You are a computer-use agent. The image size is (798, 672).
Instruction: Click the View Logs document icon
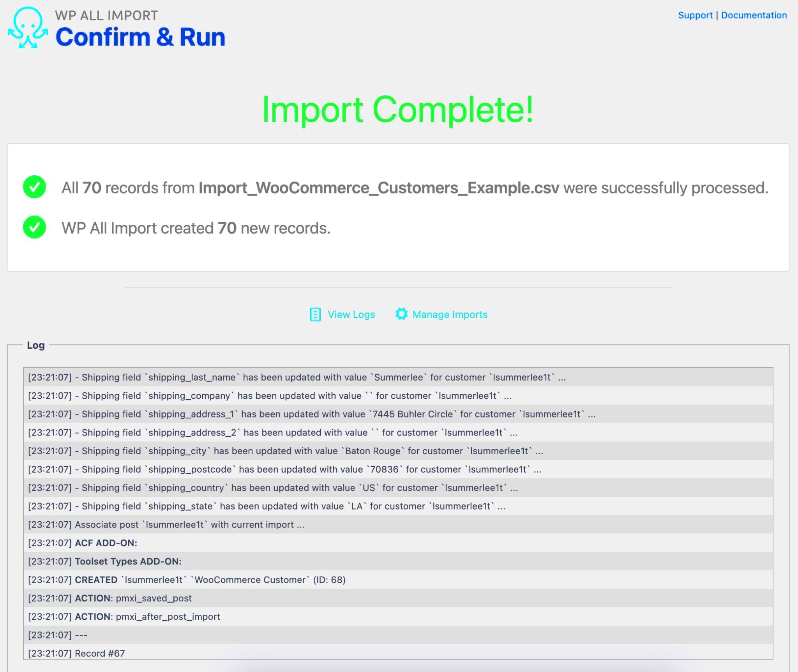click(315, 315)
